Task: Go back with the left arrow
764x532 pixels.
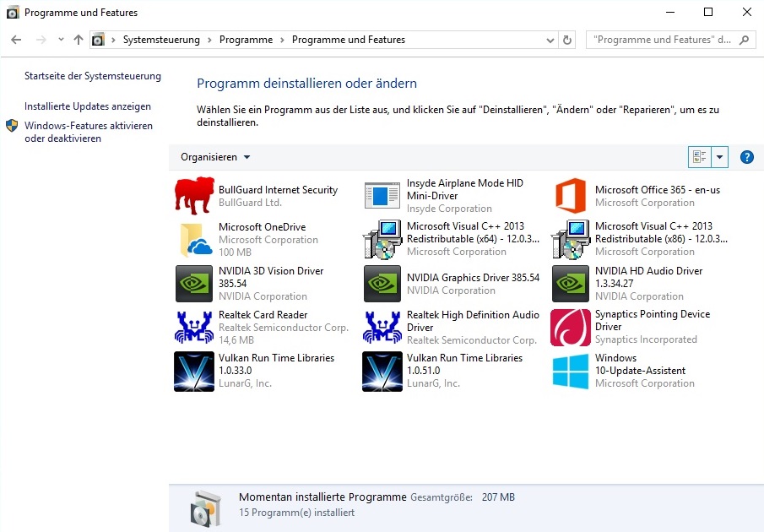Action: pyautogui.click(x=16, y=40)
